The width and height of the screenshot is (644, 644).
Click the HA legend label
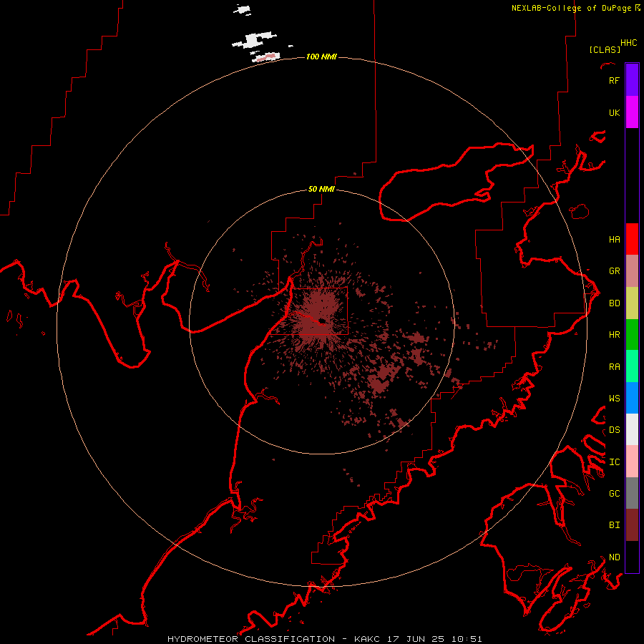click(x=614, y=239)
